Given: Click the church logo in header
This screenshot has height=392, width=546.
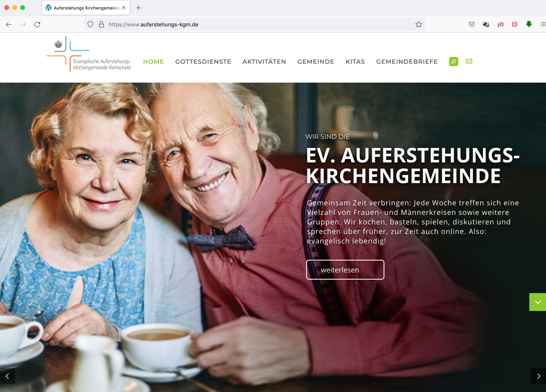Looking at the screenshot, I should pyautogui.click(x=89, y=54).
